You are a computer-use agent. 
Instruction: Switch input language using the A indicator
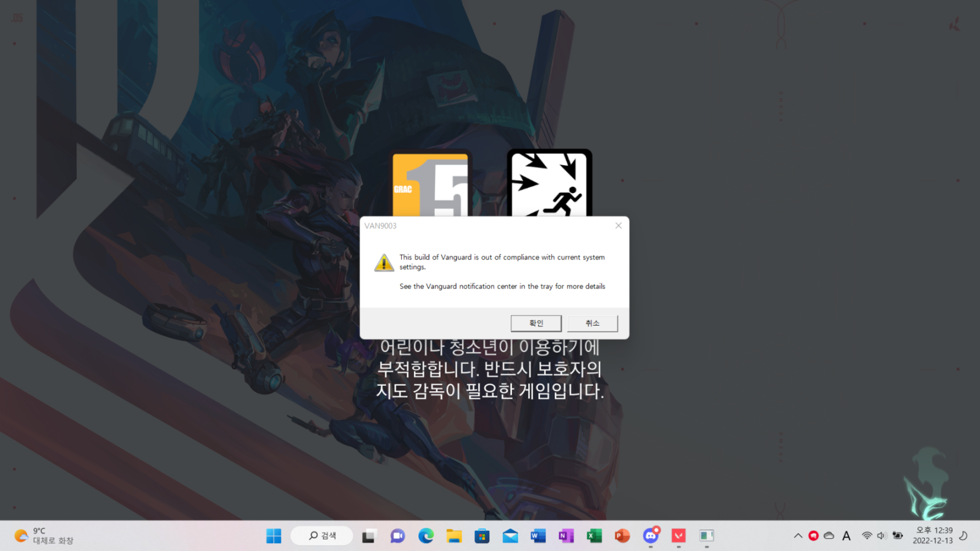pos(846,535)
